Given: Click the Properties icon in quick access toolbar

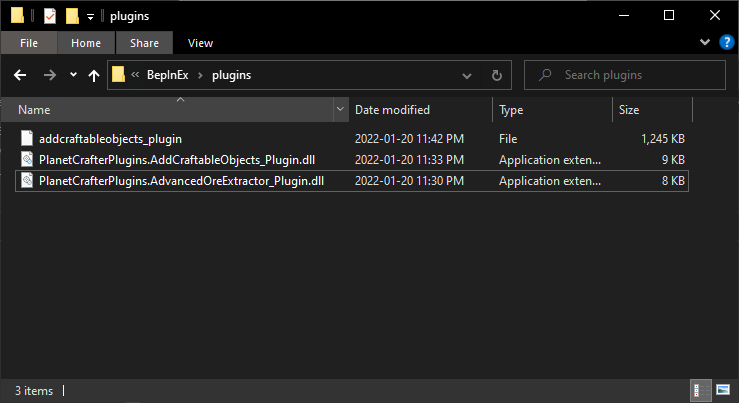Looking at the screenshot, I should click(x=50, y=16).
